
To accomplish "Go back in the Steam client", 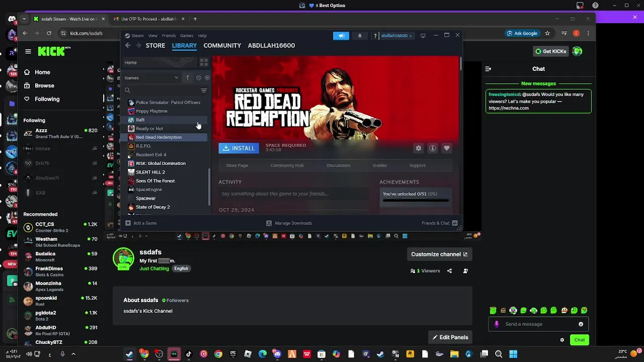I will pos(128,45).
